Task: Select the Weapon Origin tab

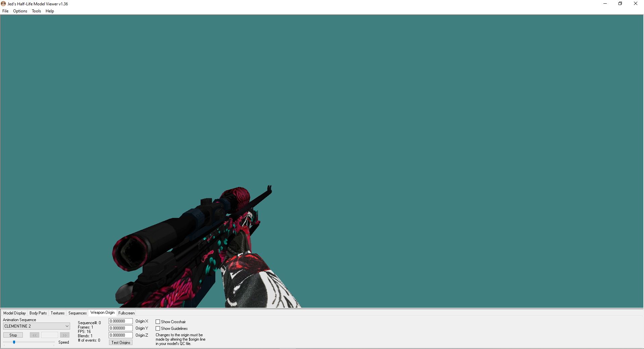Action: coord(103,312)
